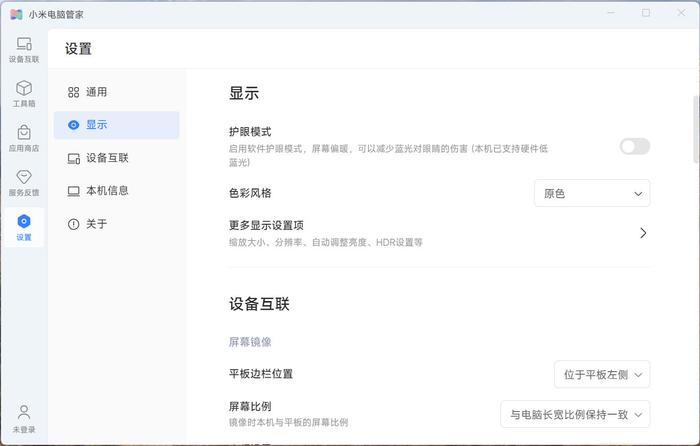Click the 设备互联 section heading in content
The height and width of the screenshot is (446, 700).
click(259, 304)
